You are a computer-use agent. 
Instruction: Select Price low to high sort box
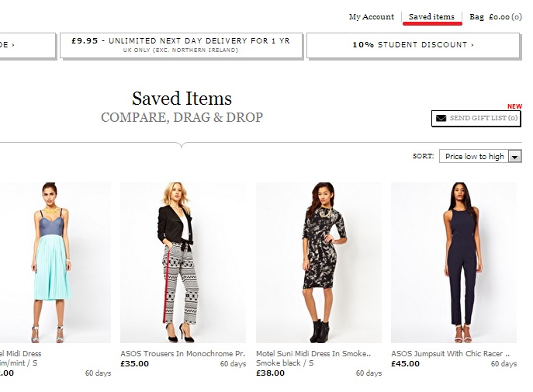(480, 156)
